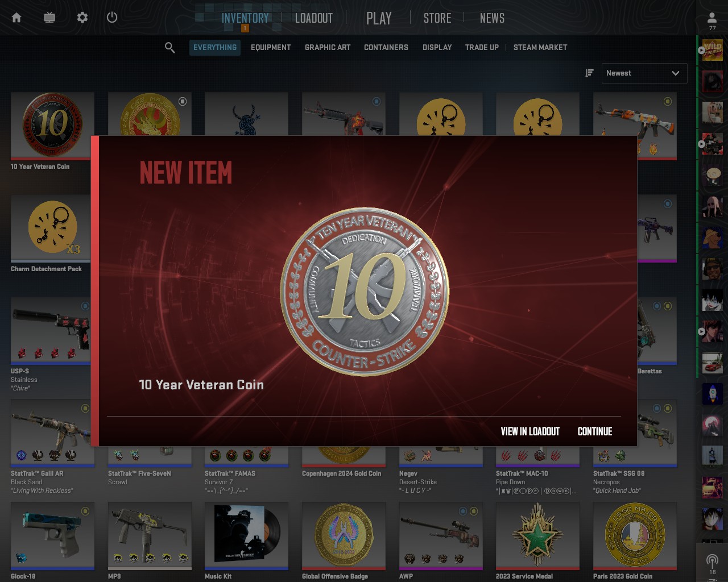Click the inventory search magnifier

[169, 48]
